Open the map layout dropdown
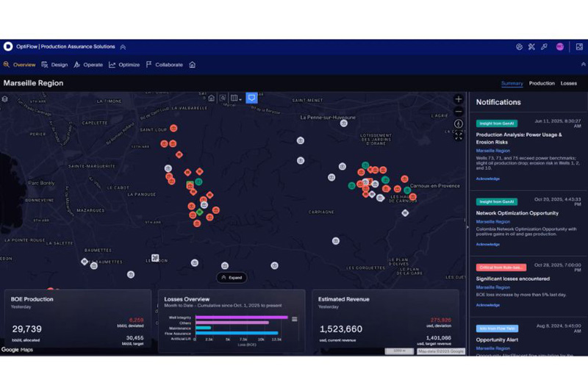This screenshot has width=588, height=391. pyautogui.click(x=236, y=98)
